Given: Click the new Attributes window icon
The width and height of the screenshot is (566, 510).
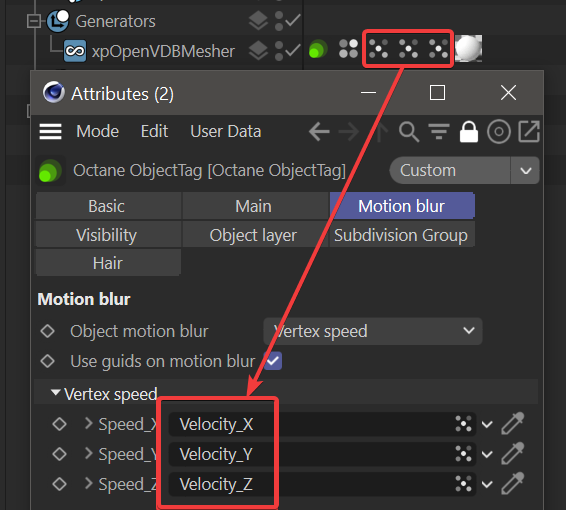Looking at the screenshot, I should coord(529,132).
